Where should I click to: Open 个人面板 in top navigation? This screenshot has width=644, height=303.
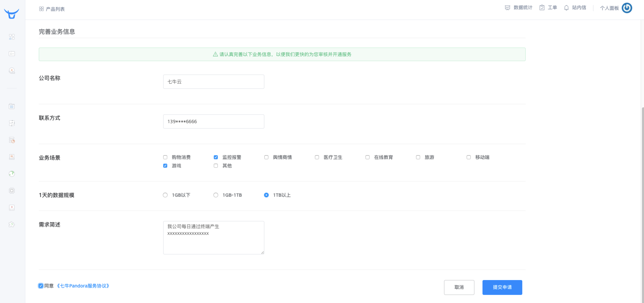point(609,8)
